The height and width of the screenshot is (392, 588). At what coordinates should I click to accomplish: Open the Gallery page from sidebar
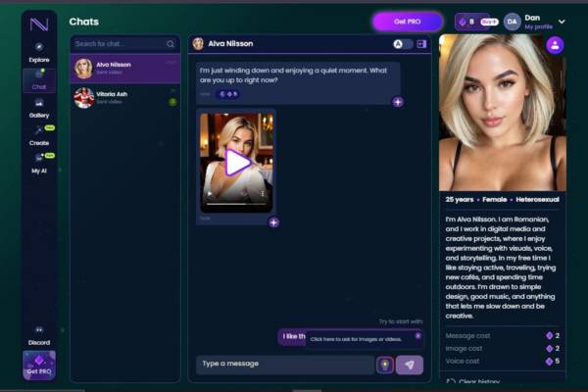39,107
